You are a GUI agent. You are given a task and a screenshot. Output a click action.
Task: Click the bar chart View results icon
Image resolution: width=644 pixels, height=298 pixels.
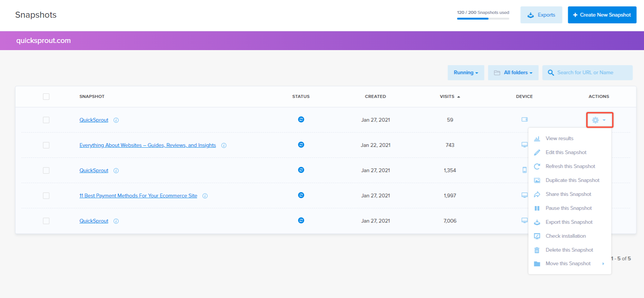[537, 139]
